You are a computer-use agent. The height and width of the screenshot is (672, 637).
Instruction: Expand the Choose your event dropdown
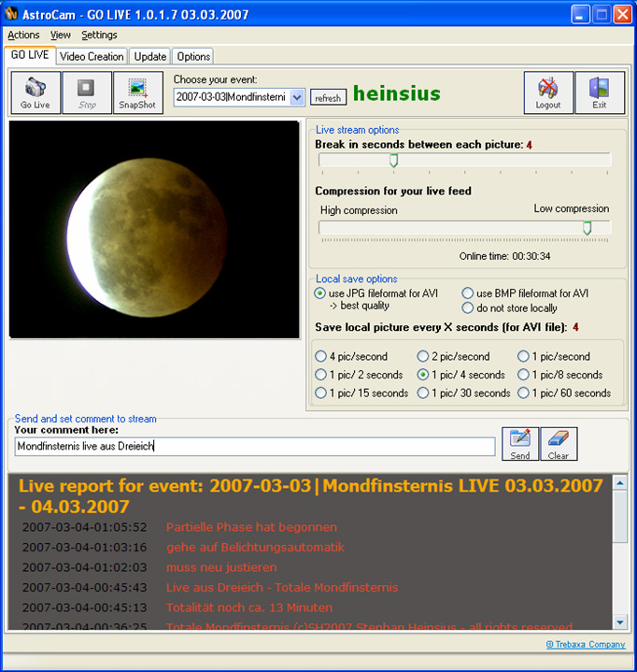(x=297, y=97)
